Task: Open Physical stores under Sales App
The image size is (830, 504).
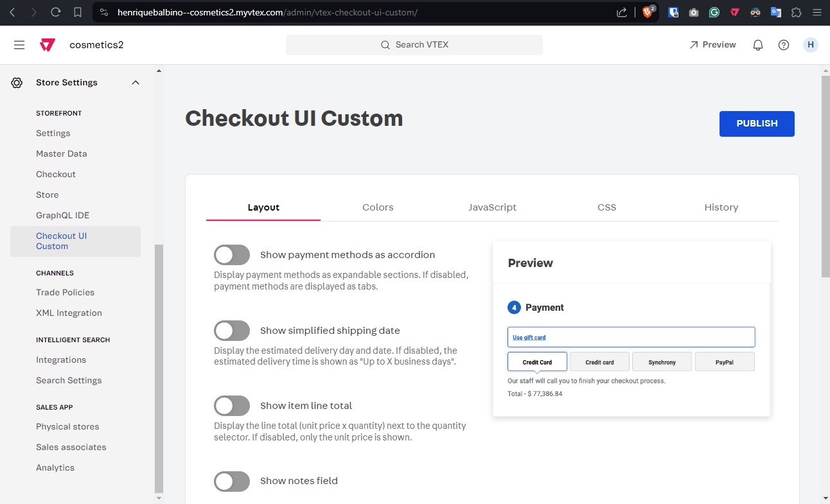Action: [x=68, y=427]
